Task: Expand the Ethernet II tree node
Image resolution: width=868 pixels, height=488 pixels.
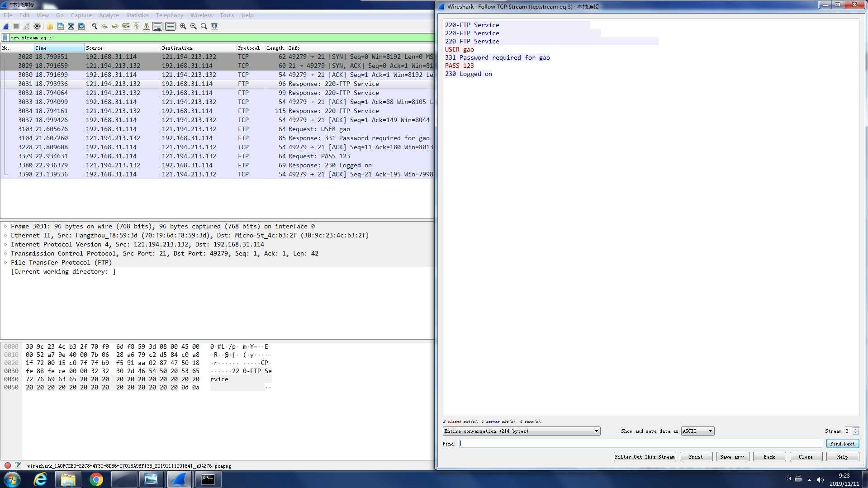Action: pos(5,236)
